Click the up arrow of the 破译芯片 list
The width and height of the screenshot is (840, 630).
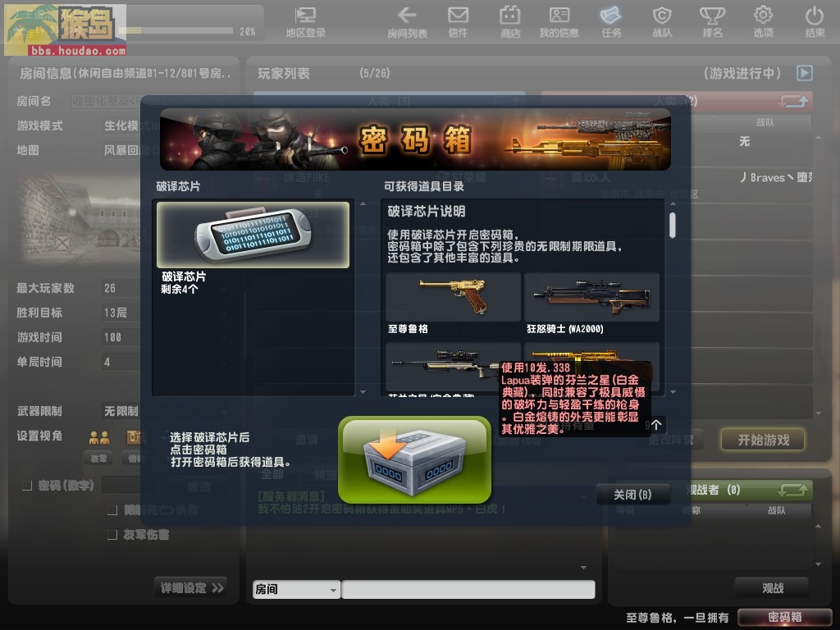[363, 203]
